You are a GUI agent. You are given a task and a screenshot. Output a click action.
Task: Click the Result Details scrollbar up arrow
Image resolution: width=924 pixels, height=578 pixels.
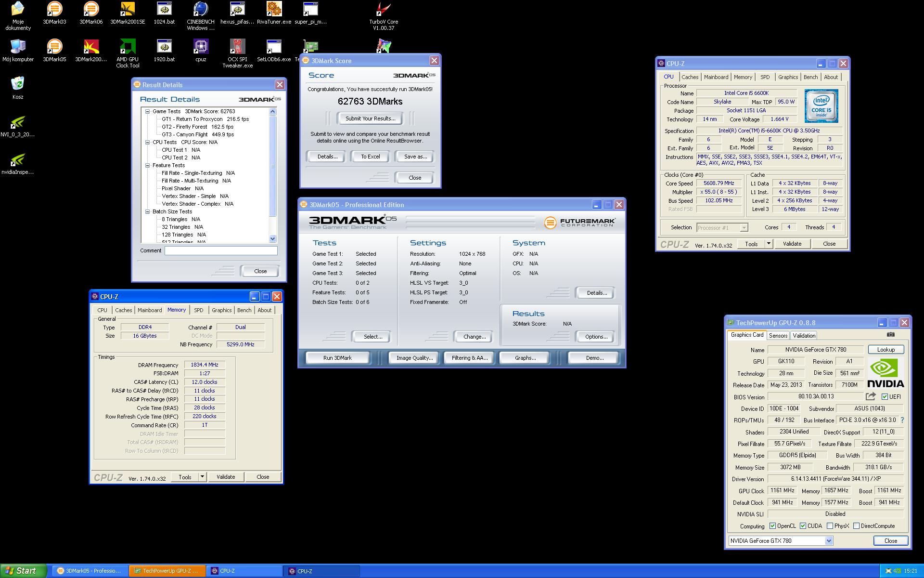tap(273, 112)
